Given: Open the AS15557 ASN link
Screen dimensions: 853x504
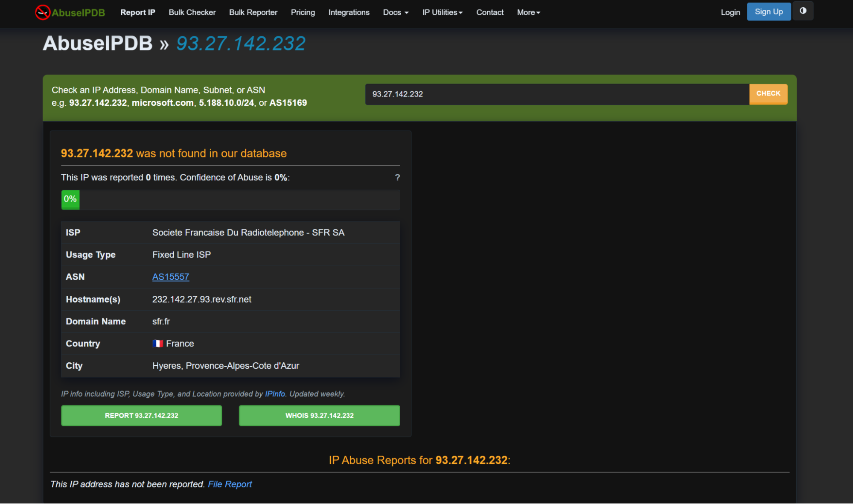Looking at the screenshot, I should point(171,277).
